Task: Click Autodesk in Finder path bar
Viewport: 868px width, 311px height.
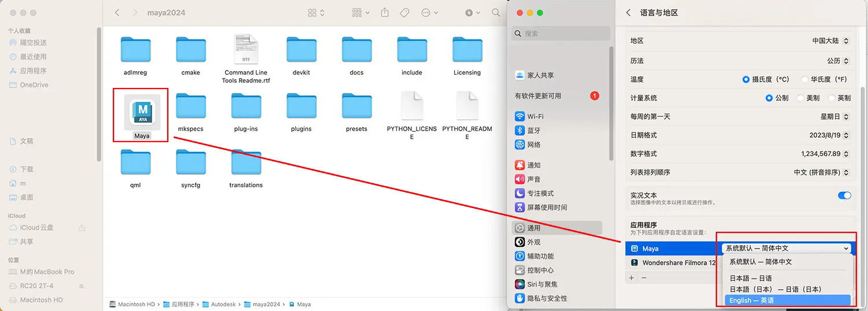Action: pyautogui.click(x=219, y=304)
